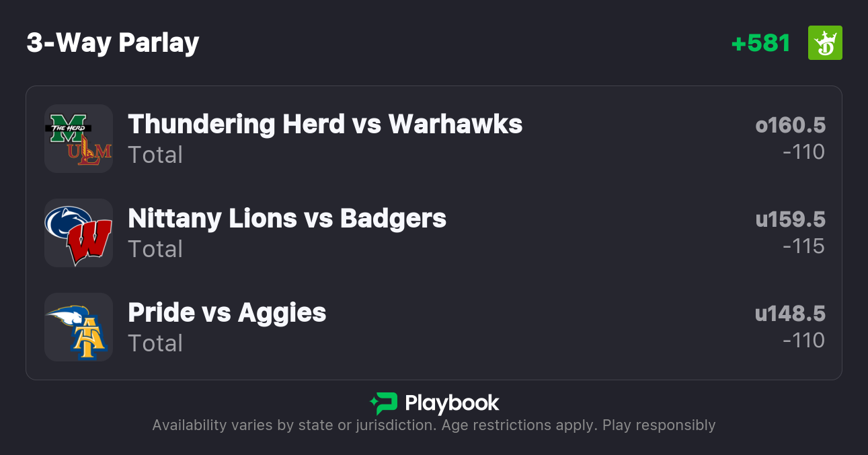868x455 pixels.
Task: Click the DraftKings sportsbook logo
Action: (x=824, y=43)
